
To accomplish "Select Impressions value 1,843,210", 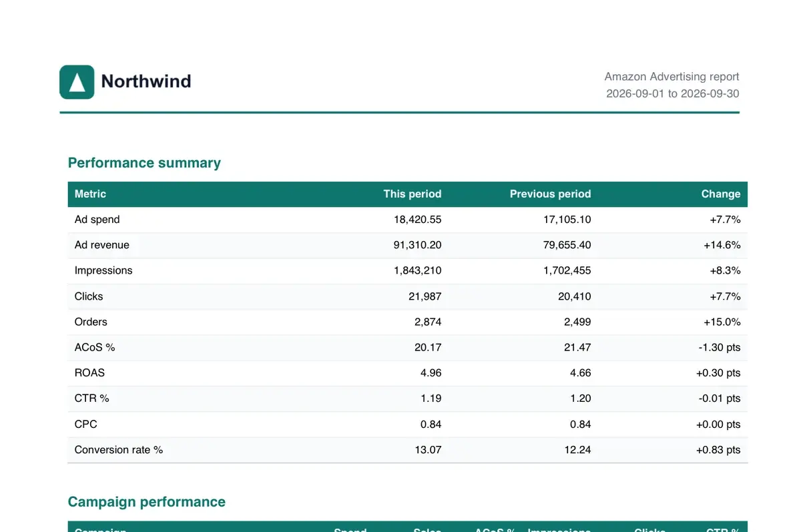I will (x=417, y=270).
